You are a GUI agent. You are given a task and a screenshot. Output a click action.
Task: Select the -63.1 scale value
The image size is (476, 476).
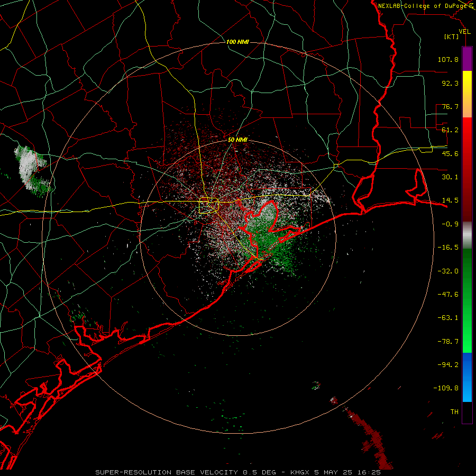(x=448, y=317)
